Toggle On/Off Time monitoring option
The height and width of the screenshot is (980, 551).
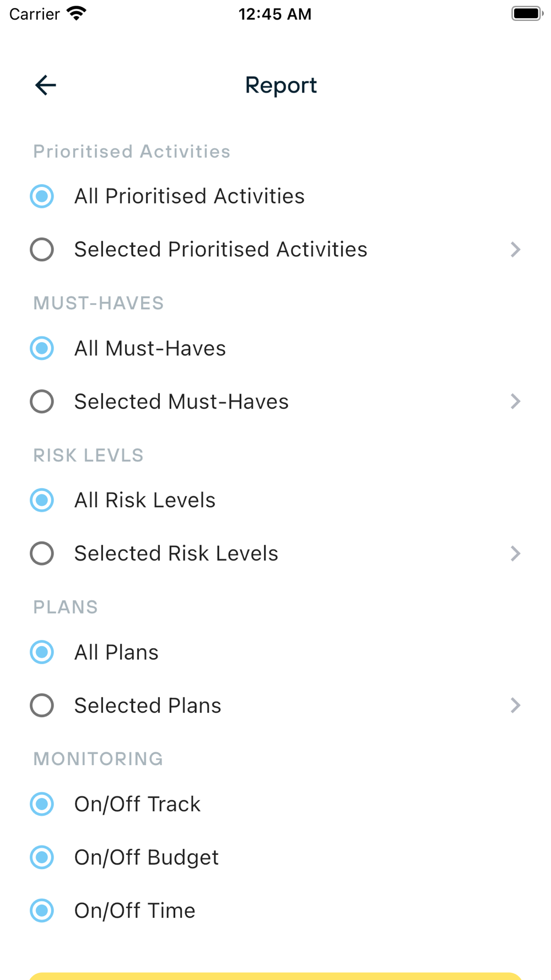point(42,911)
